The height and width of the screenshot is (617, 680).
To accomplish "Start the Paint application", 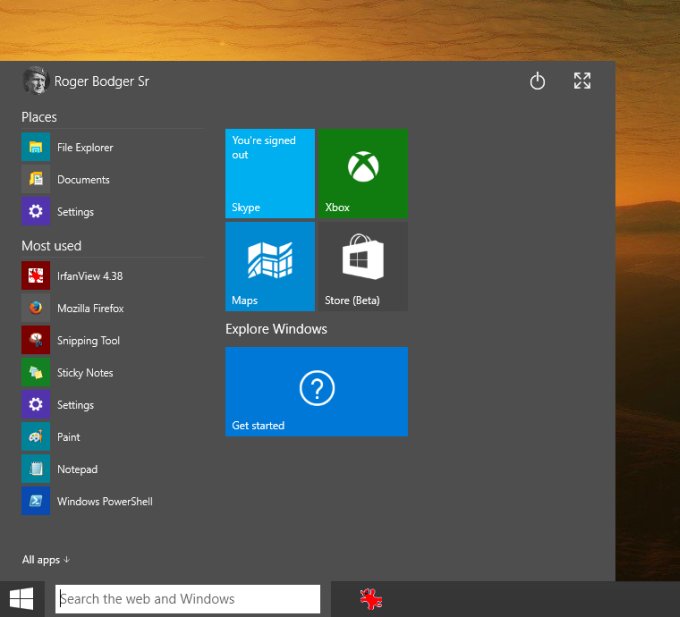I will coord(67,437).
